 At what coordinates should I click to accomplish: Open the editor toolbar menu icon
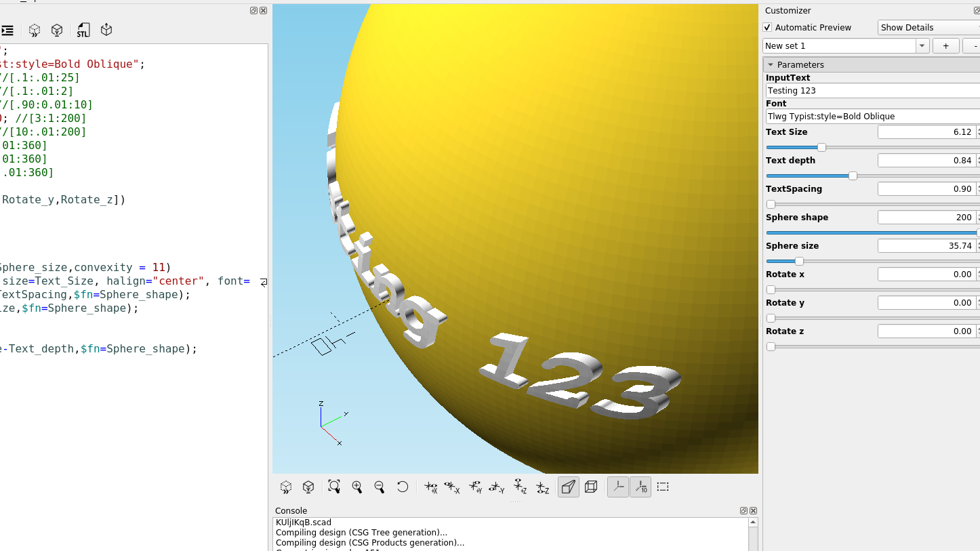click(x=7, y=30)
